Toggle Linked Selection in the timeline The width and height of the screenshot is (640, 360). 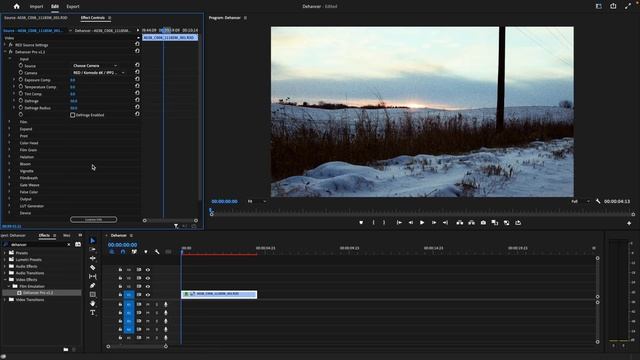click(x=134, y=252)
